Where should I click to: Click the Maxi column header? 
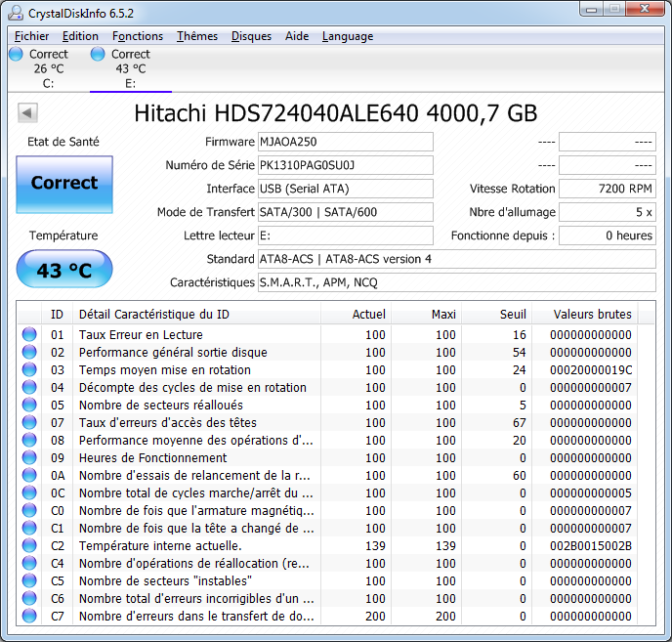coord(426,315)
